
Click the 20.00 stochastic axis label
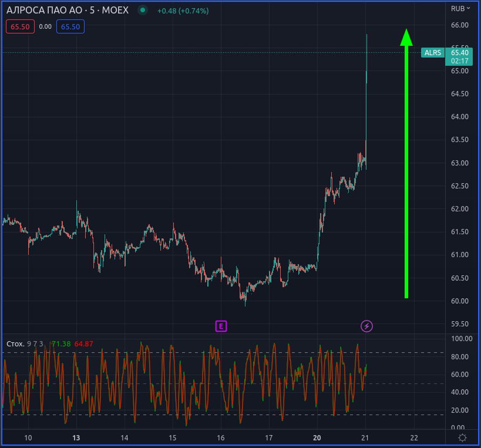[459, 410]
